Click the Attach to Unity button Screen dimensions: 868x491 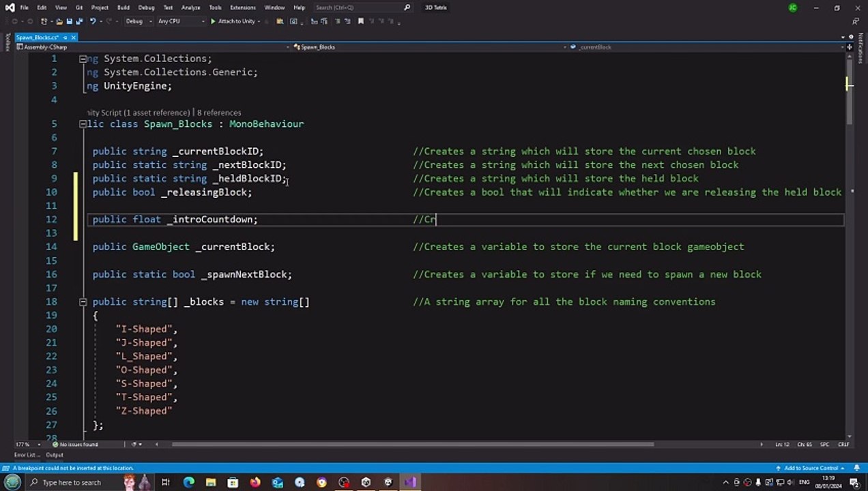tap(232, 21)
